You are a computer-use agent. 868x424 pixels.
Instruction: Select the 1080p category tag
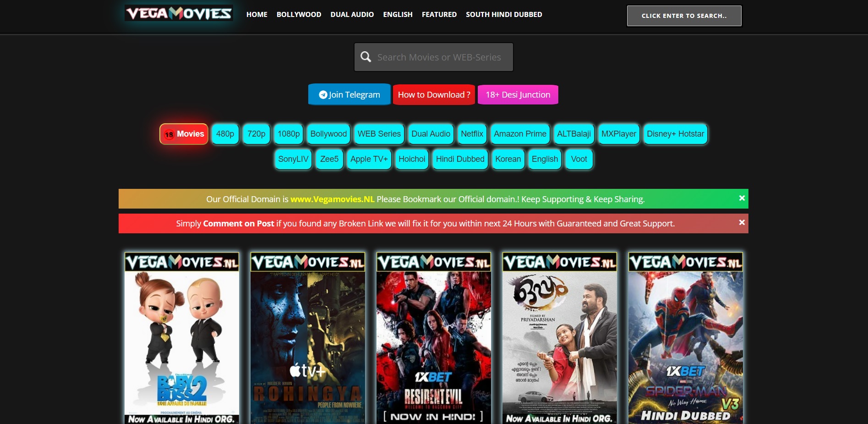pyautogui.click(x=289, y=134)
